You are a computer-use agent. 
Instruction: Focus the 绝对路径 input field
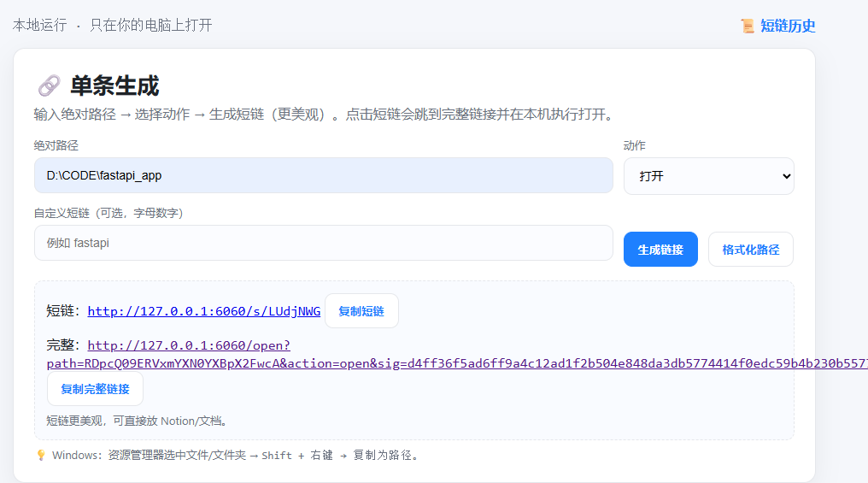[323, 175]
